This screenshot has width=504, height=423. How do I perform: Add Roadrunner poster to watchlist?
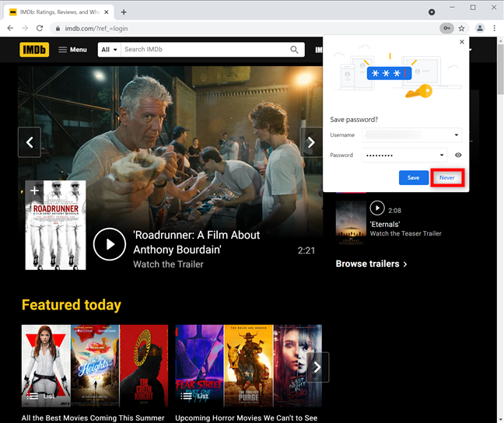click(34, 191)
